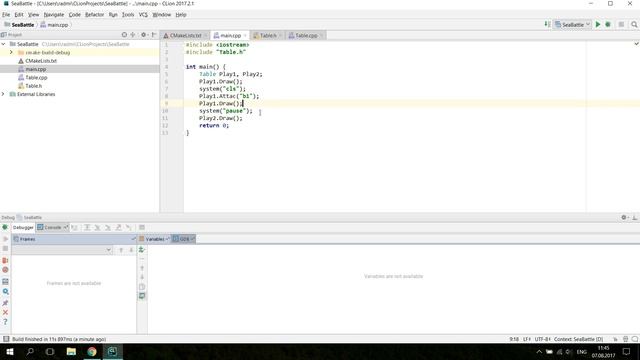The image size is (640, 360).
Task: Select the GDB tab in debugger
Action: point(183,239)
